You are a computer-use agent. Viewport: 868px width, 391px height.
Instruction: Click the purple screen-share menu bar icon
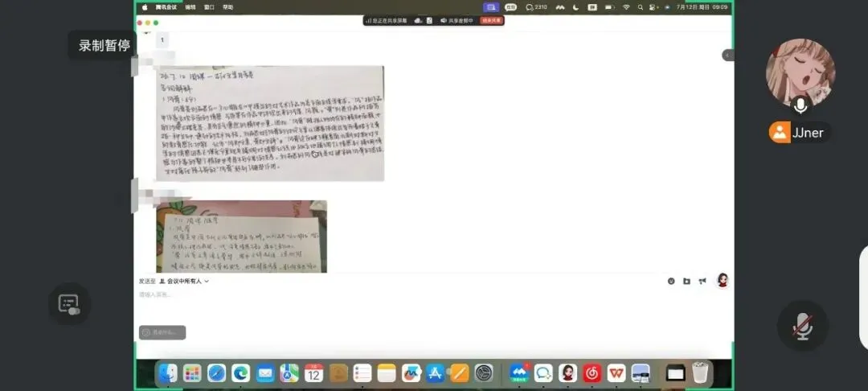coord(490,7)
